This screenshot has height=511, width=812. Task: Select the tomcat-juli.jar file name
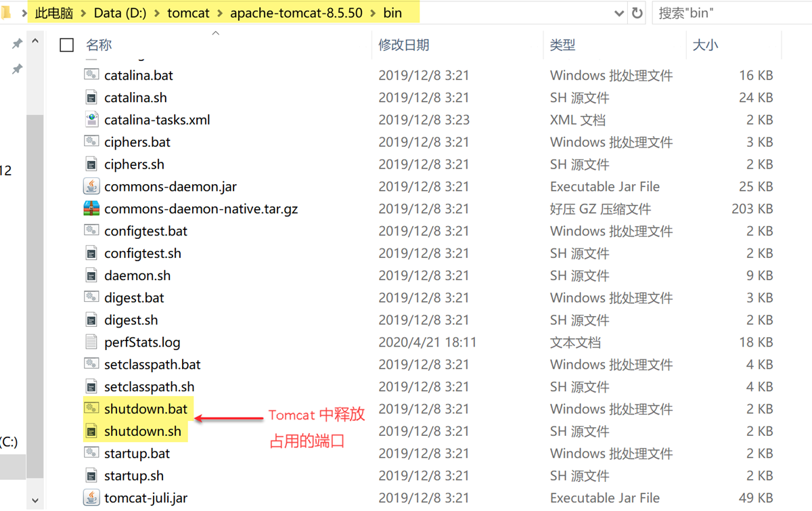click(x=146, y=498)
